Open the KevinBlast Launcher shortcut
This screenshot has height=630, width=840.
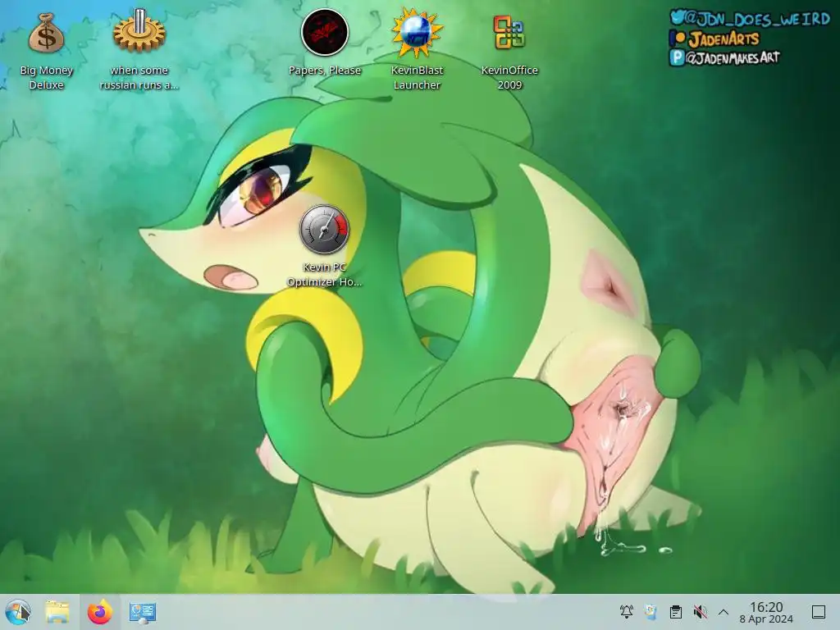coord(417,33)
